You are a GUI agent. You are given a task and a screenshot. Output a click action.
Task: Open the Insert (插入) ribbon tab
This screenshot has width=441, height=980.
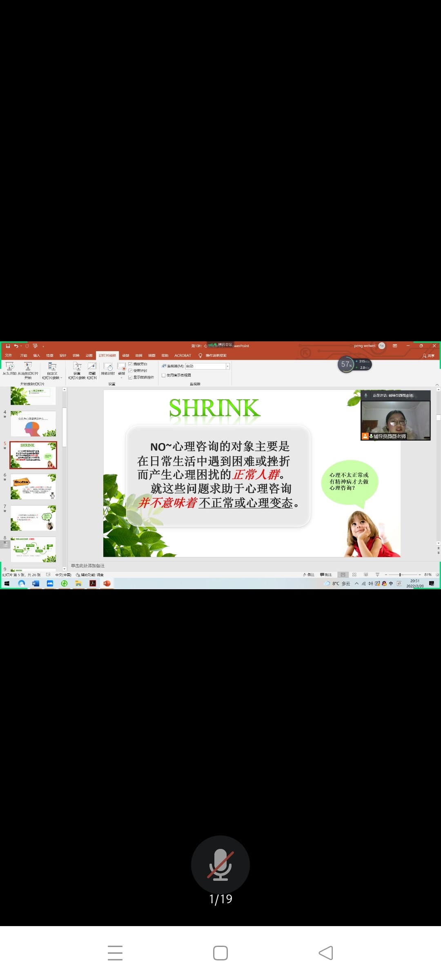click(x=36, y=356)
